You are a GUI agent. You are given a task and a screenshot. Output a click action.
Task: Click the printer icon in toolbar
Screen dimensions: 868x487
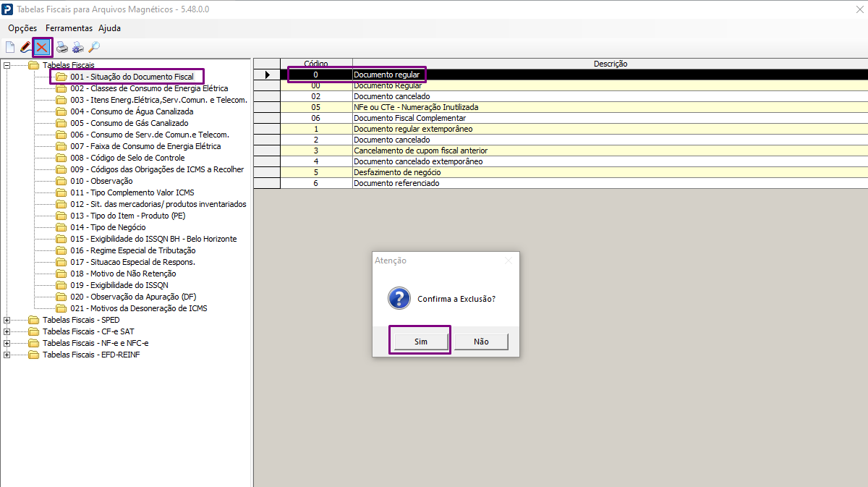click(x=62, y=48)
